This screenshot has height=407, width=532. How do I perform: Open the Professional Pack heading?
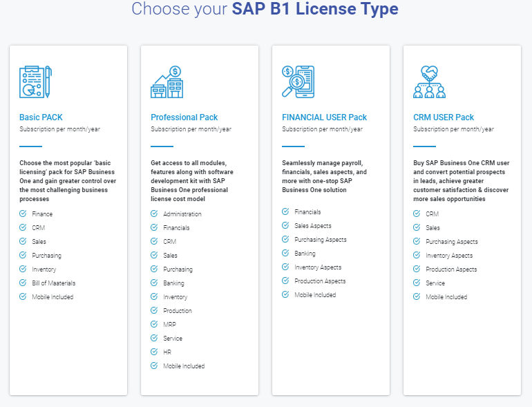184,117
